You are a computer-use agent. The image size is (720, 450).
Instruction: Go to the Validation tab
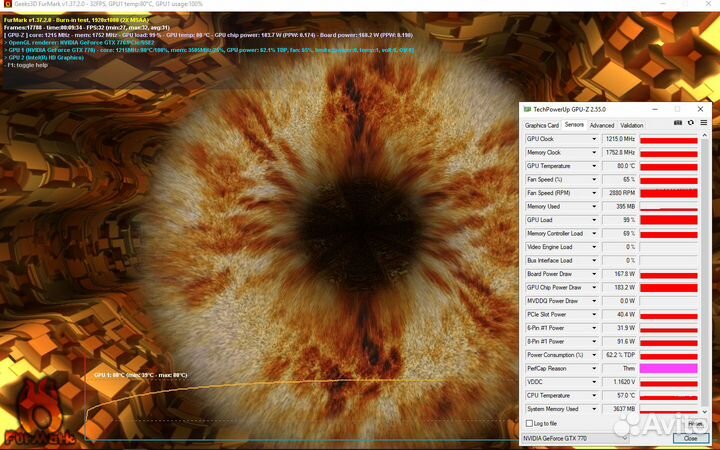632,125
